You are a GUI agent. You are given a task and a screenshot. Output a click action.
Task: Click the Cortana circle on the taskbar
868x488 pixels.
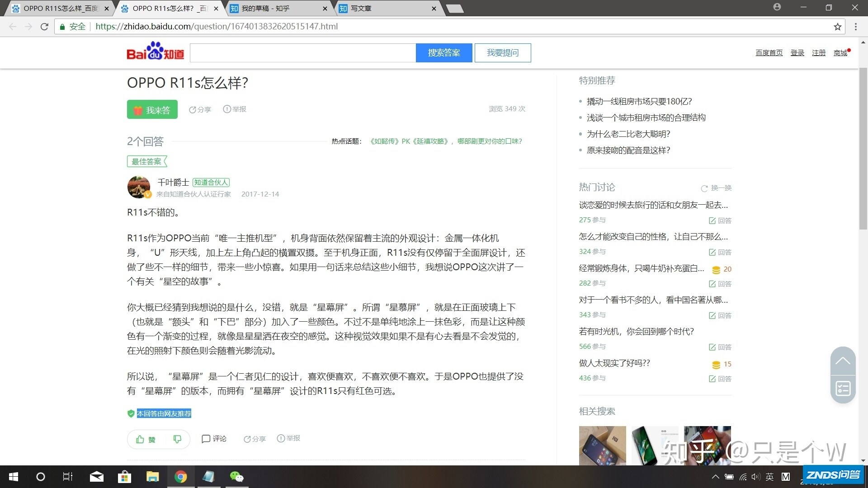click(41, 477)
